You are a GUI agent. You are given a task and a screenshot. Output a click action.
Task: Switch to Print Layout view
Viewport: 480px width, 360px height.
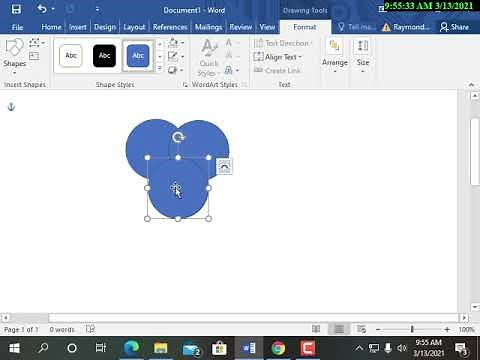(x=339, y=329)
